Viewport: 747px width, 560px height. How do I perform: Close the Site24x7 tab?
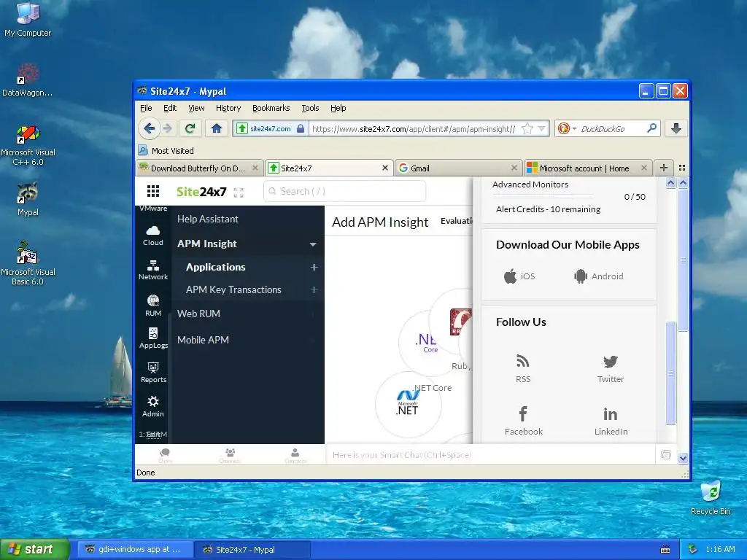pos(385,168)
